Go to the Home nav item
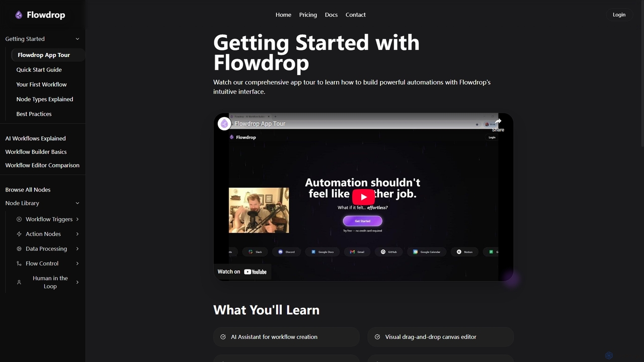The height and width of the screenshot is (362, 644). tap(283, 15)
